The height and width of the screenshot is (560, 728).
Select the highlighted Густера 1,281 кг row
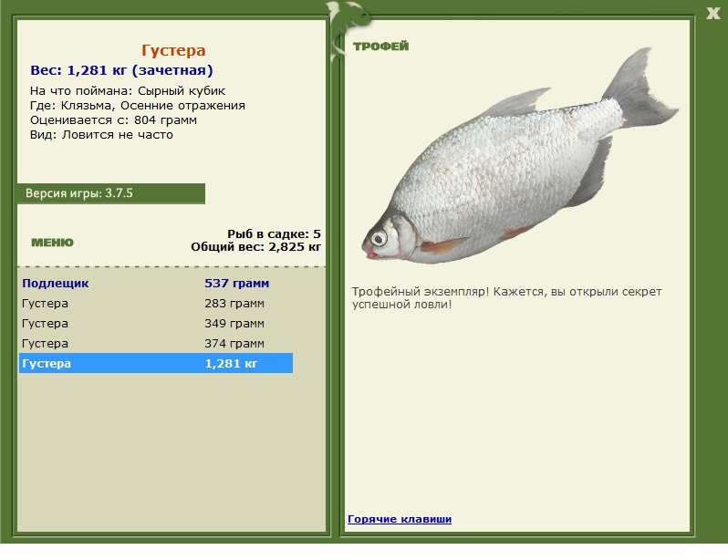[x=156, y=363]
